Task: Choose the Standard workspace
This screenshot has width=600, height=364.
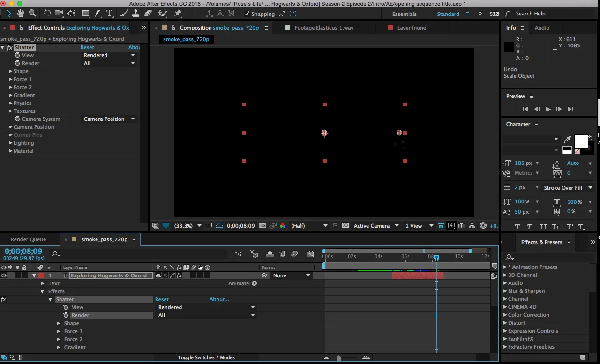Action: (448, 14)
